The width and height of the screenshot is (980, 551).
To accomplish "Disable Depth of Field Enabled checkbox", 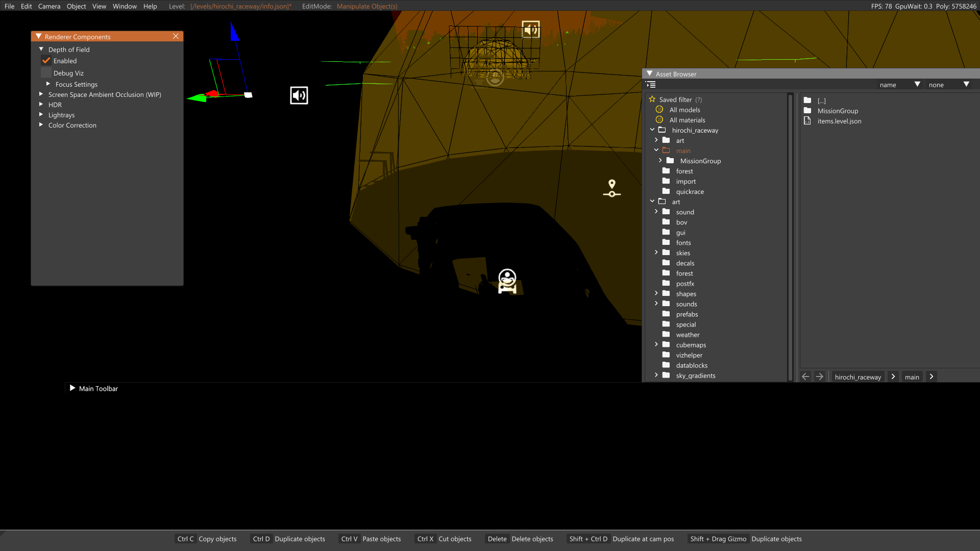I will [x=46, y=61].
